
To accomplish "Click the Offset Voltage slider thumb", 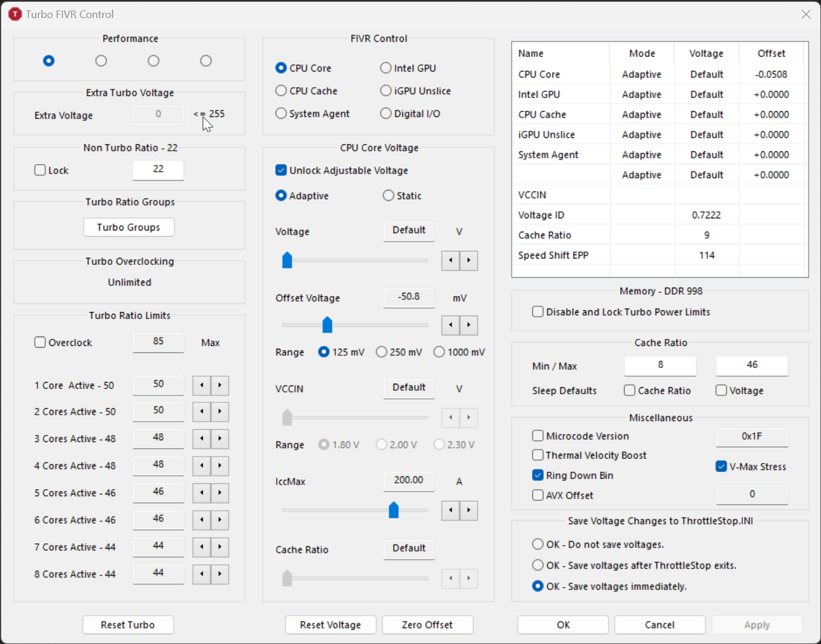I will tap(327, 324).
